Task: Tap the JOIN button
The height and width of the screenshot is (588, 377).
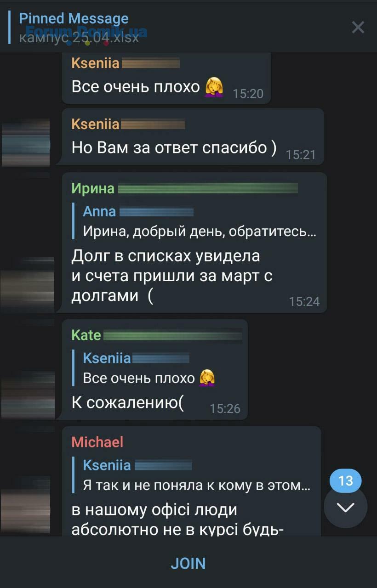Action: (x=188, y=563)
